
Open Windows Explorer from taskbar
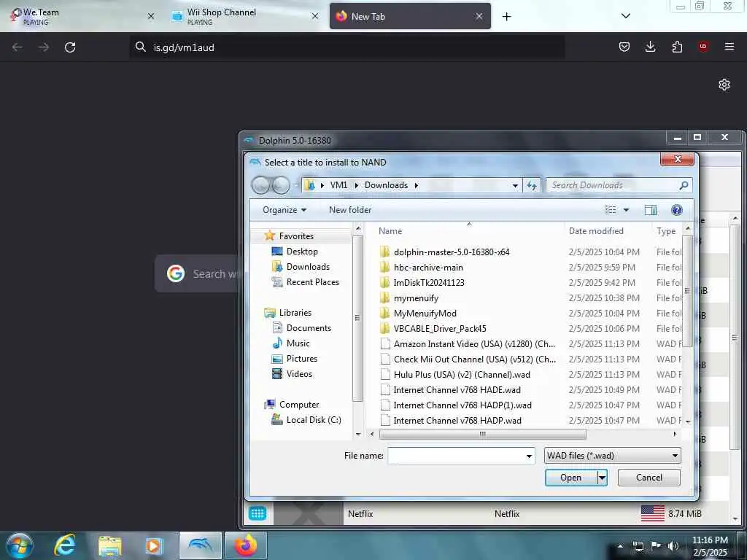110,545
